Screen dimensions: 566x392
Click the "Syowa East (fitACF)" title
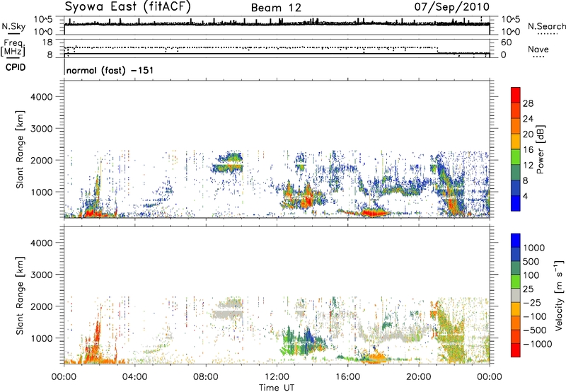127,7
